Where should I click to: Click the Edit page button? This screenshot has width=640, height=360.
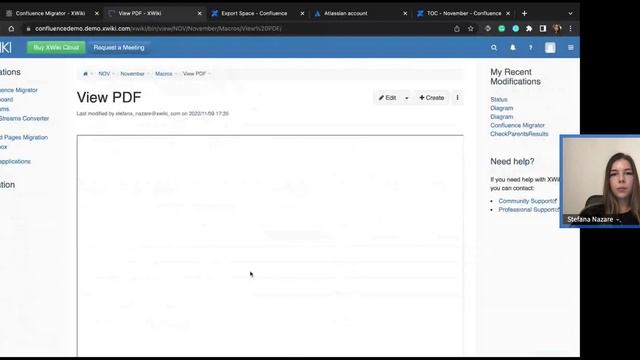click(387, 98)
